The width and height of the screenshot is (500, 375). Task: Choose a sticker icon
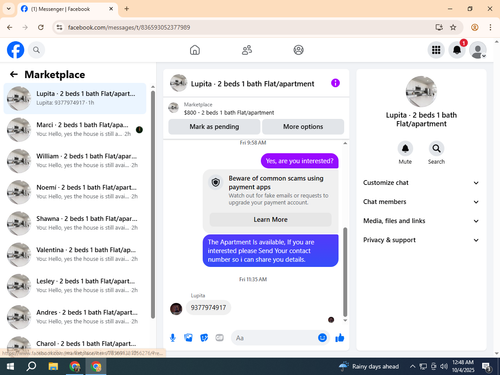pos(204,338)
